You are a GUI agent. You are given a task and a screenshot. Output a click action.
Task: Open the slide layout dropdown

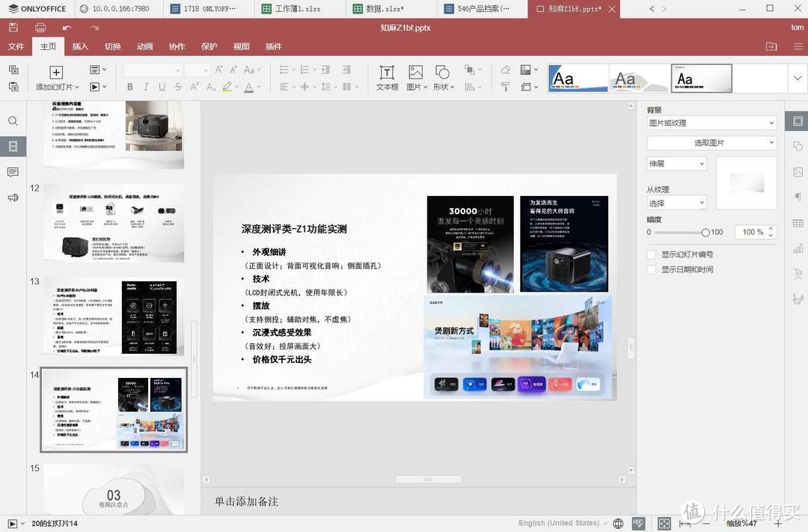click(98, 70)
